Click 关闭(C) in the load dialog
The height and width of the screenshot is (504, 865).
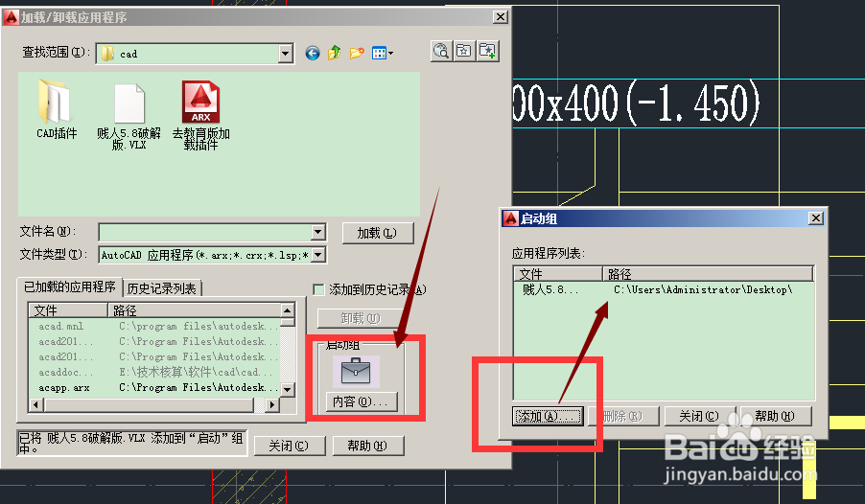pyautogui.click(x=289, y=446)
